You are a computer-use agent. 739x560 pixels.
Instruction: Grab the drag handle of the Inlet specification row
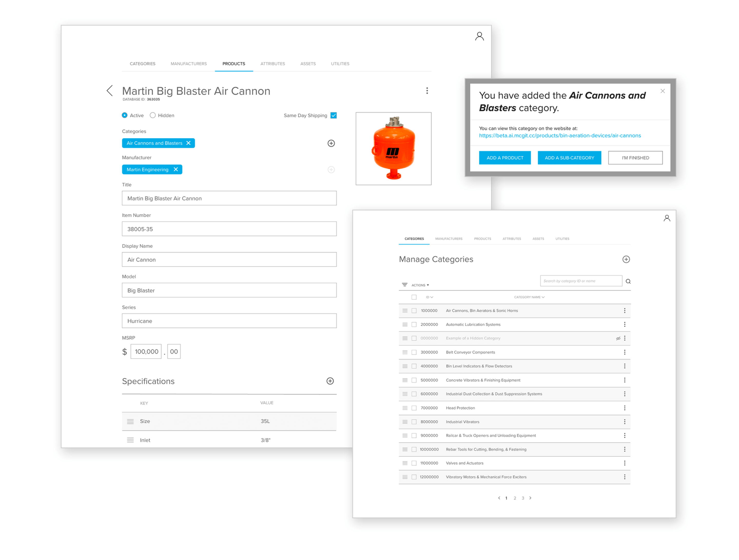tap(130, 440)
